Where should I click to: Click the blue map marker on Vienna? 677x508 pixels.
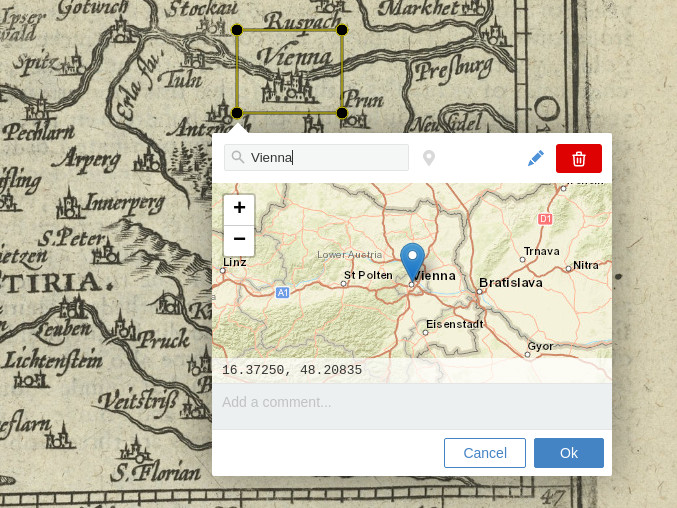pyautogui.click(x=412, y=261)
